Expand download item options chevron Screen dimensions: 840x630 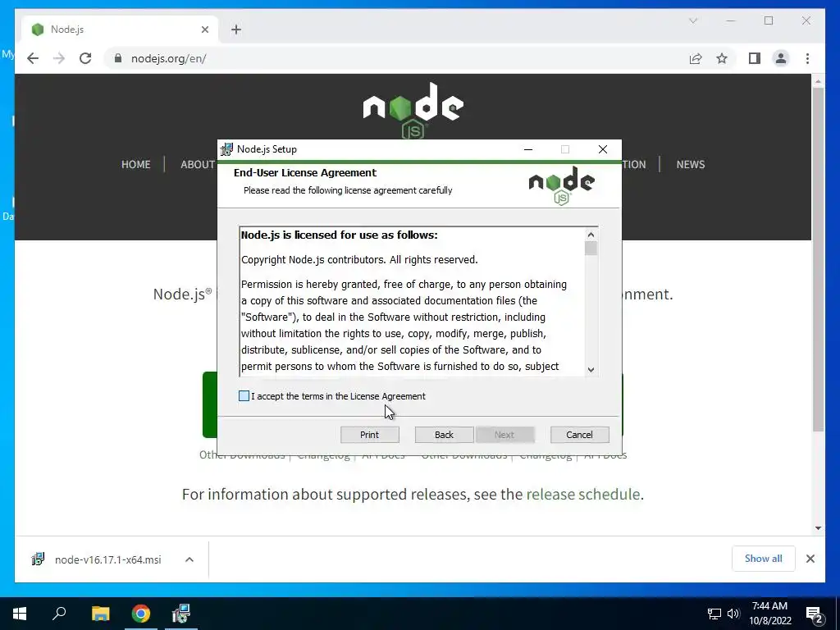coord(189,559)
